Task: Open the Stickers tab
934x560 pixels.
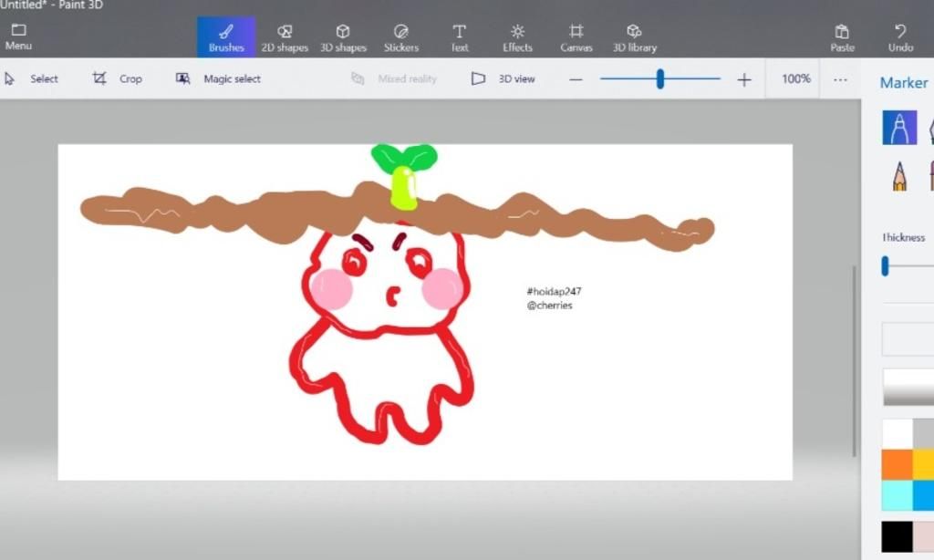Action: click(401, 38)
